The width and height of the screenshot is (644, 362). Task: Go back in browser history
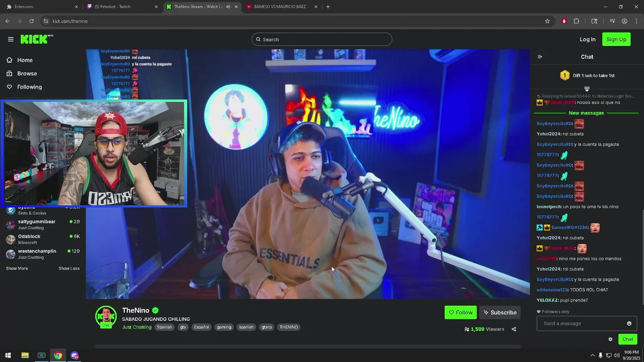(x=7, y=21)
